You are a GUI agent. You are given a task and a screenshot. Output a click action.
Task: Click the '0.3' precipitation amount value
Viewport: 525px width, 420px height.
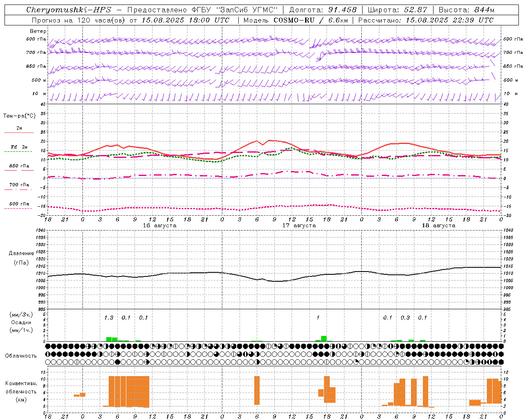click(405, 317)
